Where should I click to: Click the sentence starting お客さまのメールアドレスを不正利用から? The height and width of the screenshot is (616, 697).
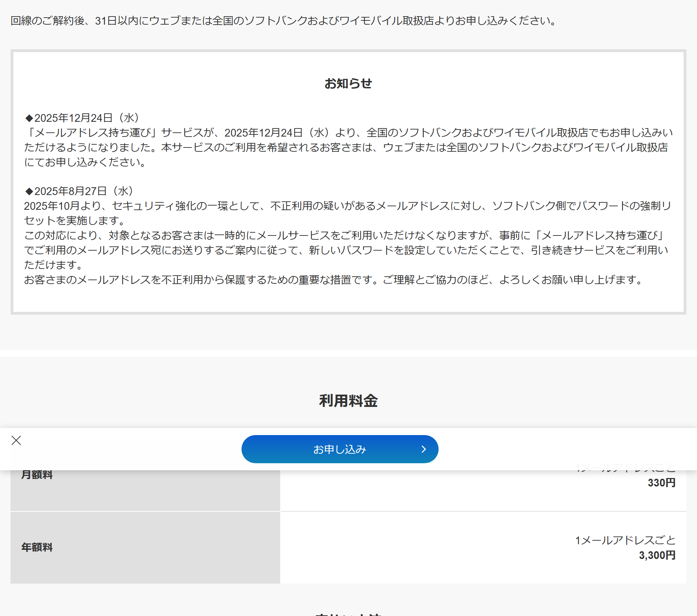(334, 279)
